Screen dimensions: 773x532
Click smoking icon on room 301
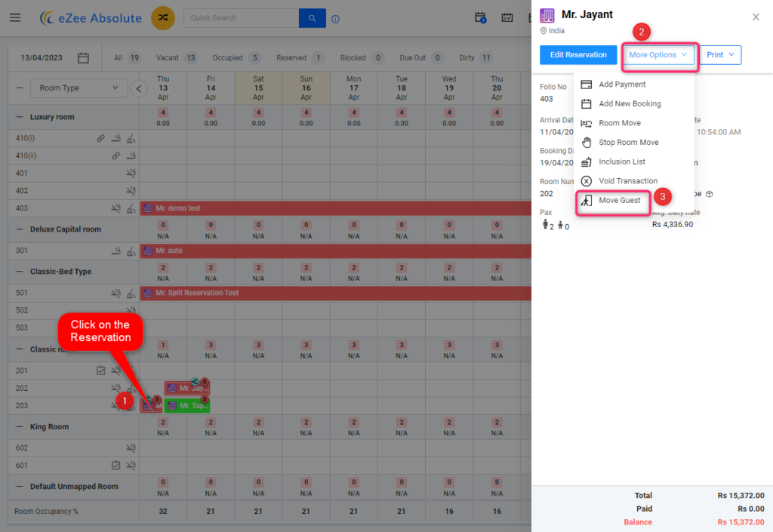click(x=115, y=251)
